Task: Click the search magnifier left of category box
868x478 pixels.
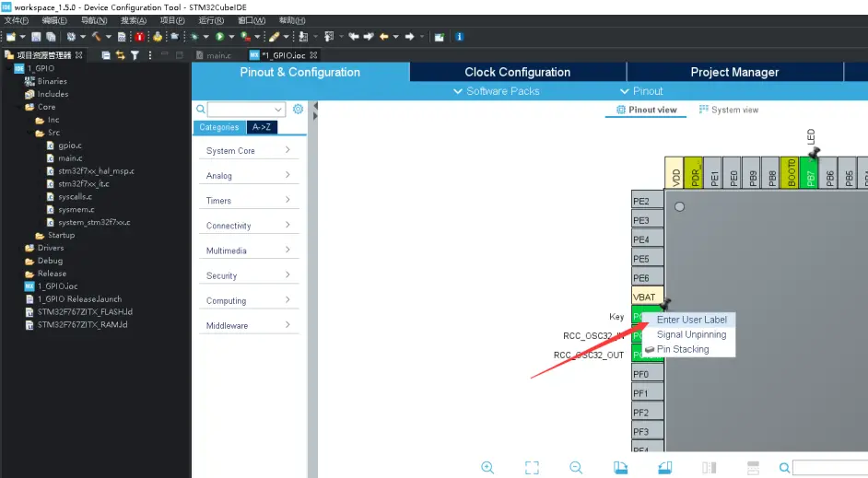Action: click(200, 109)
